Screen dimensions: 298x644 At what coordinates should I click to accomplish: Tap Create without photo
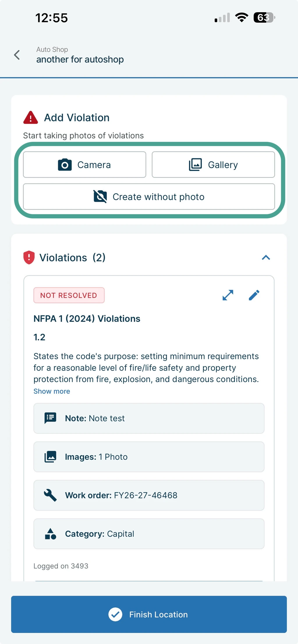point(149,197)
